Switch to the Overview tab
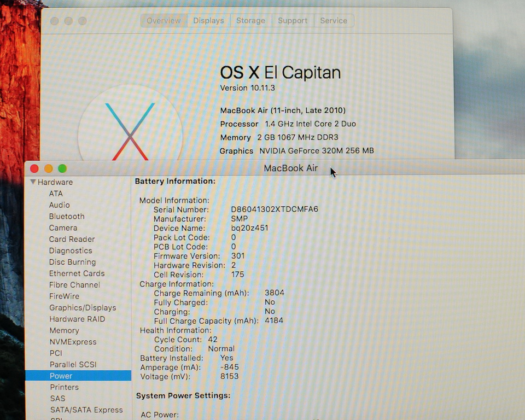Viewport: 525px width, 420px height. click(164, 21)
